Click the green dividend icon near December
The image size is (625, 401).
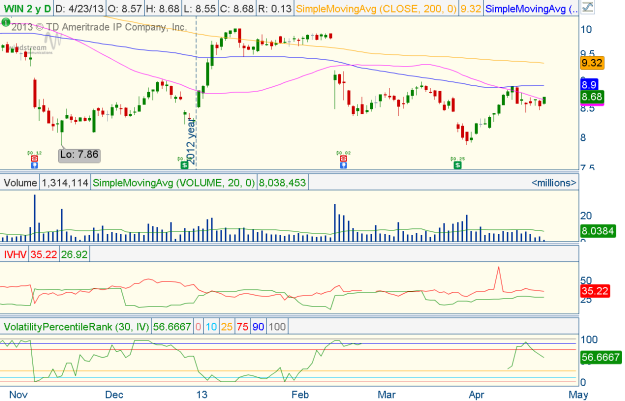point(184,164)
